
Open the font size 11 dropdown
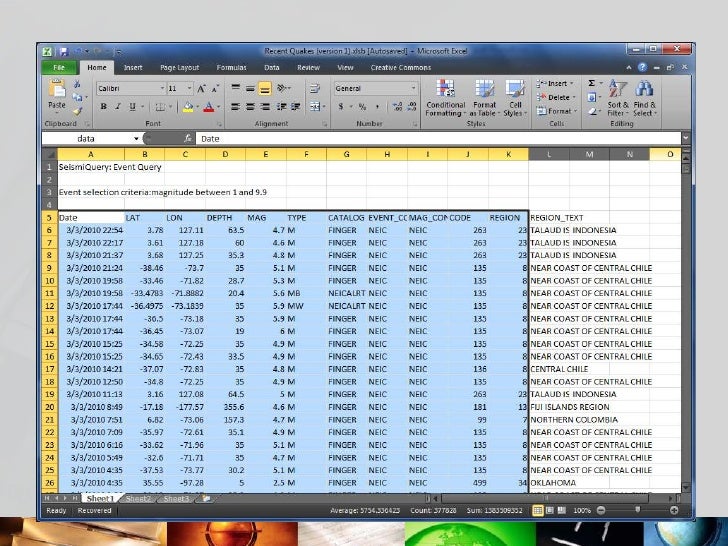click(189, 88)
